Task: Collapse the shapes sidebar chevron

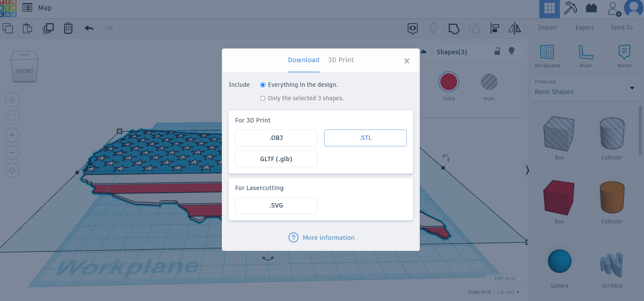Action: [527, 170]
